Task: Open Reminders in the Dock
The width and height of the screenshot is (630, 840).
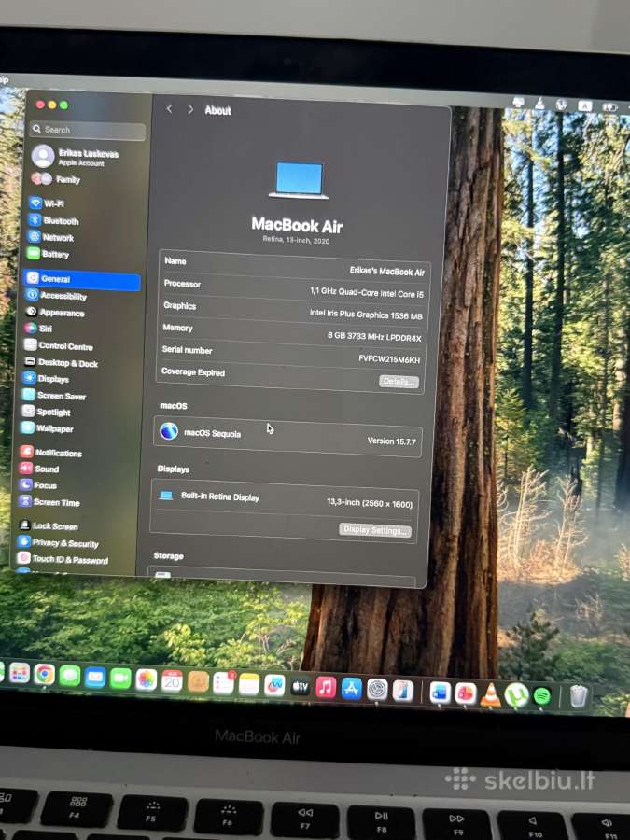Action: tap(223, 683)
